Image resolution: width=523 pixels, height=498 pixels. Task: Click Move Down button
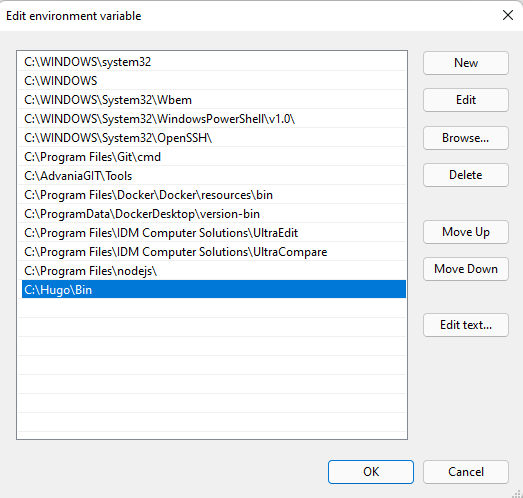tap(466, 269)
